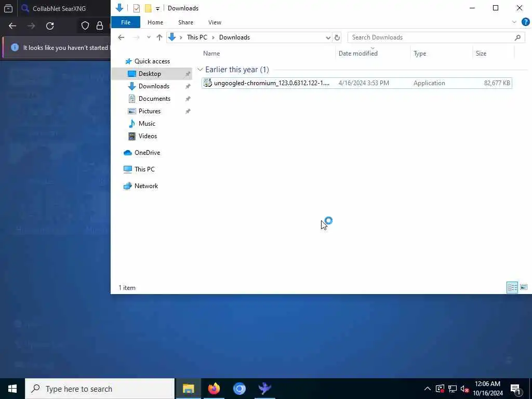Viewport: 532px width, 399px height.
Task: Click Downloads in the address breadcrumb
Action: tap(234, 37)
